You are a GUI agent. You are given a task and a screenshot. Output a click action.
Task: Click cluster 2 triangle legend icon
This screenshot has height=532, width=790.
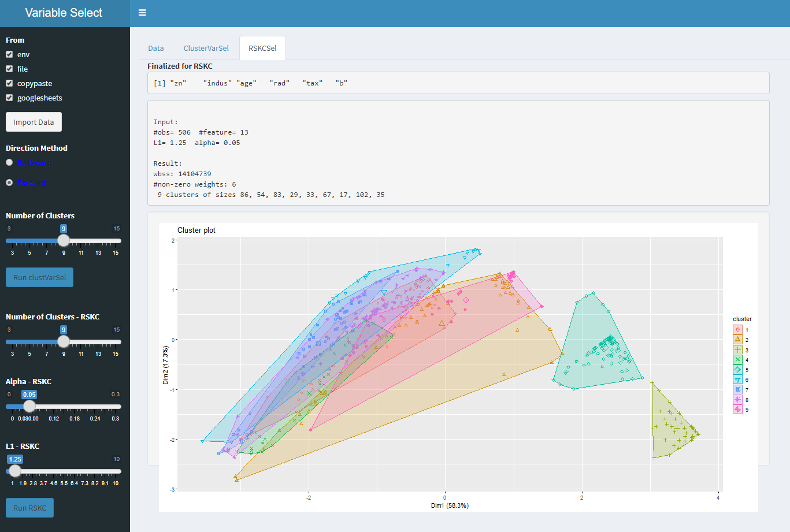point(737,340)
